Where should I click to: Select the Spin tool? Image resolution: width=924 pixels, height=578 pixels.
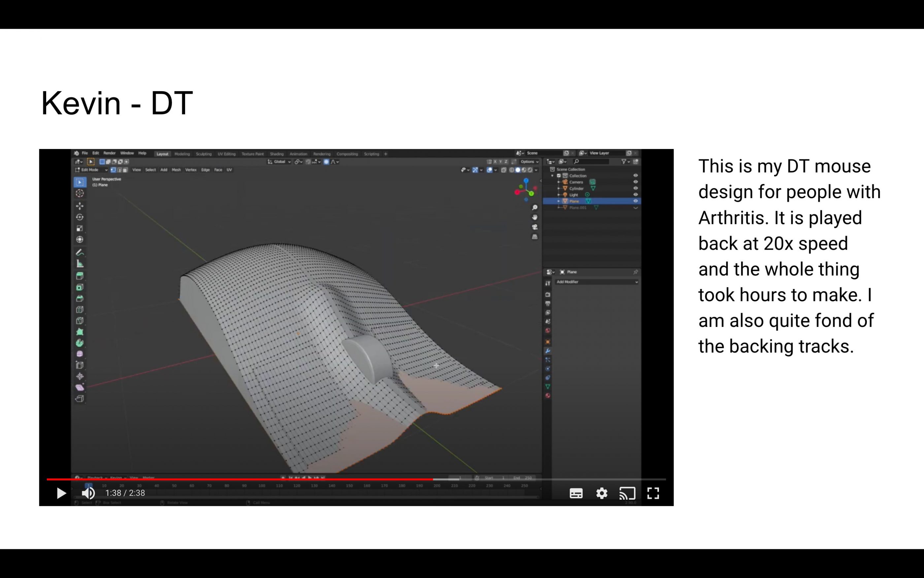pos(80,343)
